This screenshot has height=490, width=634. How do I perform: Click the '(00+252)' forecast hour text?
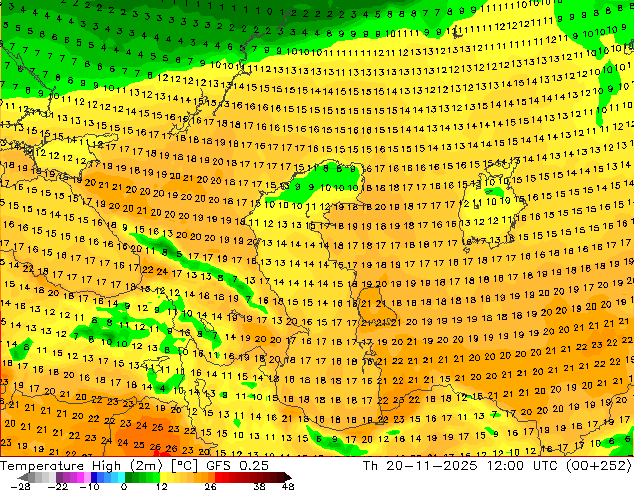(599, 466)
